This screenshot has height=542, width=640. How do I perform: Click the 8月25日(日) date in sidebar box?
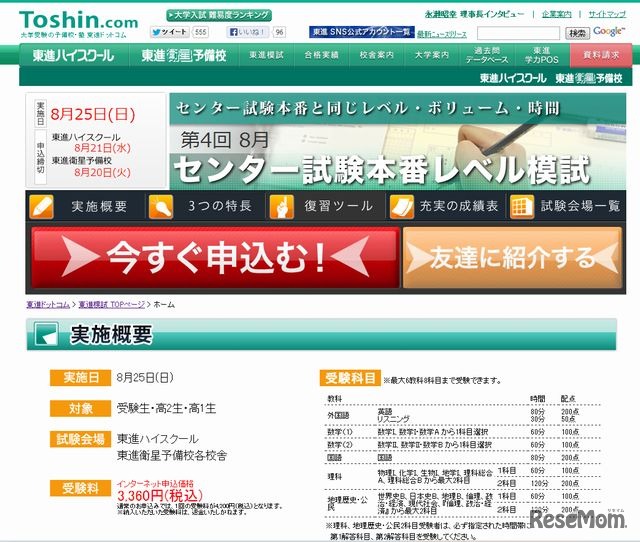pyautogui.click(x=93, y=114)
